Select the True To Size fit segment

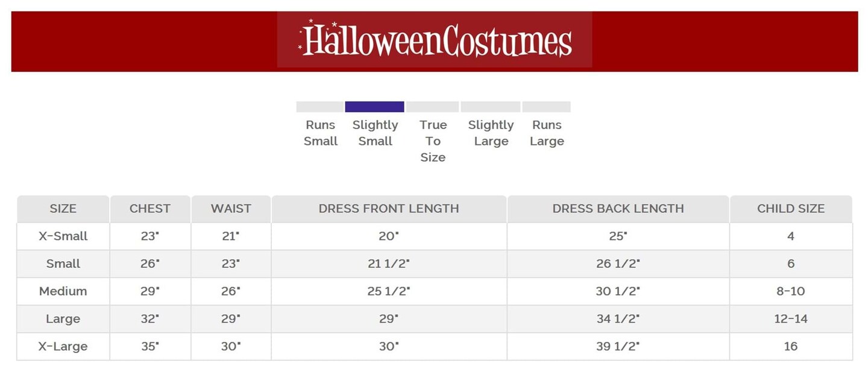(x=432, y=107)
